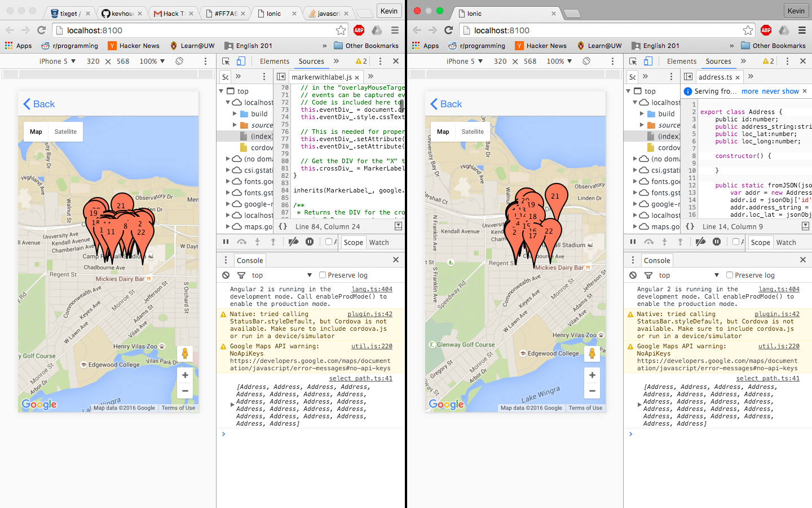Screen dimensions: 812x508
Task: Click clear console icon in left window
Action: 226,275
